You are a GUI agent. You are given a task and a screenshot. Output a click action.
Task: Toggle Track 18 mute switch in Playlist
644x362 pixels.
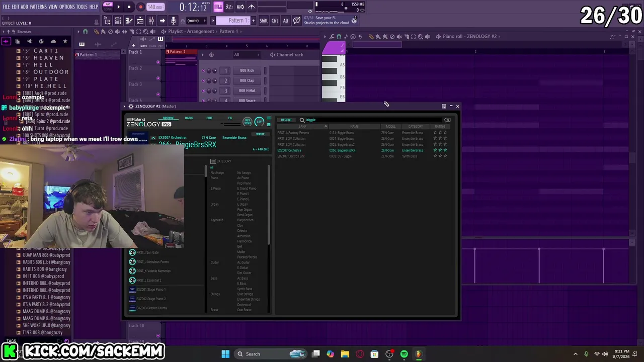point(158,336)
